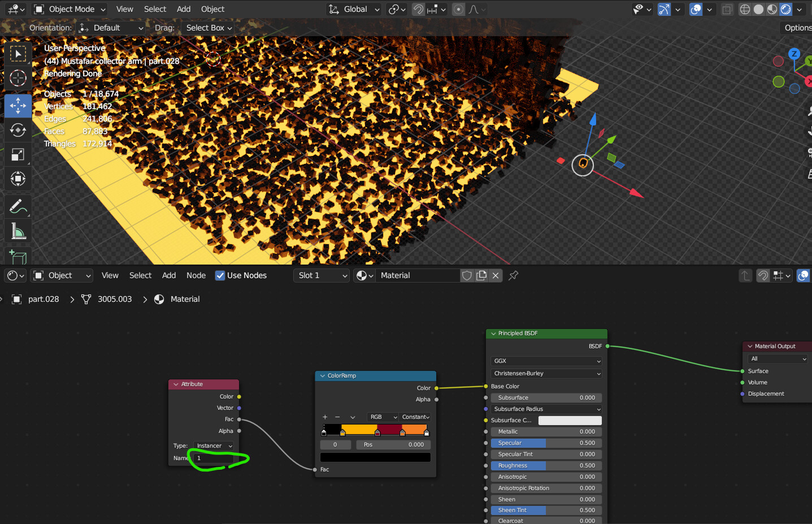The height and width of the screenshot is (524, 812).
Task: Add a color stop with plus button
Action: point(325,417)
